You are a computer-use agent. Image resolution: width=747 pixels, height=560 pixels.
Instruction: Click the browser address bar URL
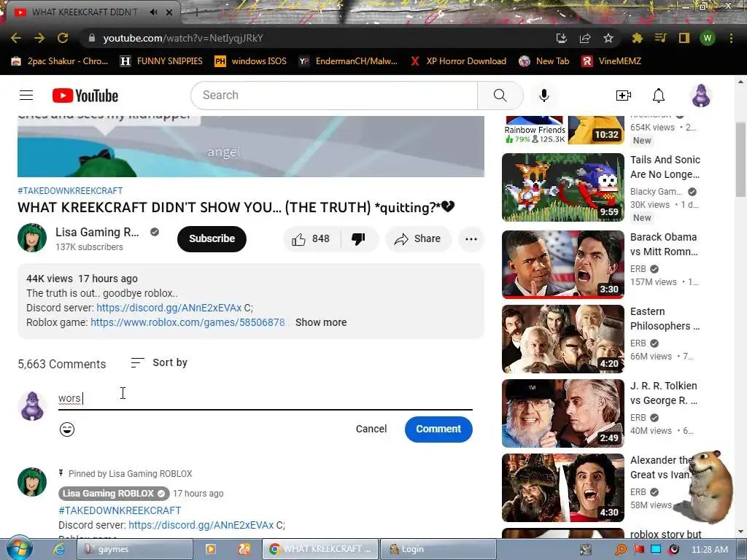click(x=183, y=38)
